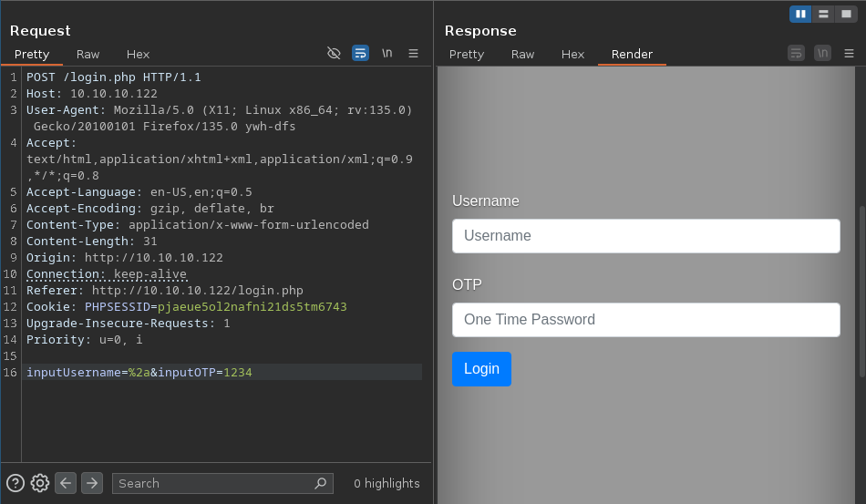
Task: Go to next search match arrow
Action: click(92, 483)
